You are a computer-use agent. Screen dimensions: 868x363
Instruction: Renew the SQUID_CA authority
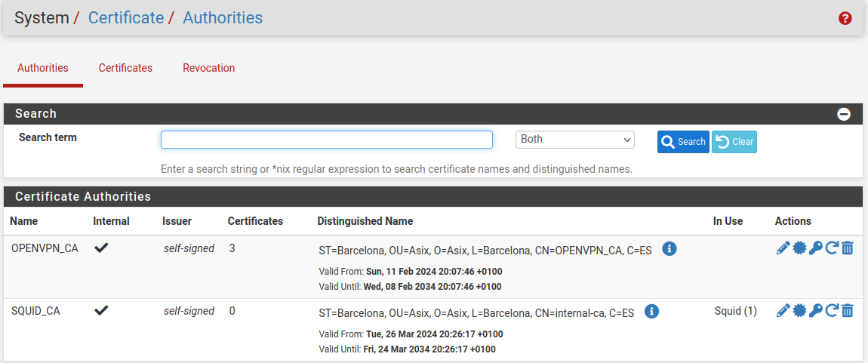pyautogui.click(x=832, y=311)
